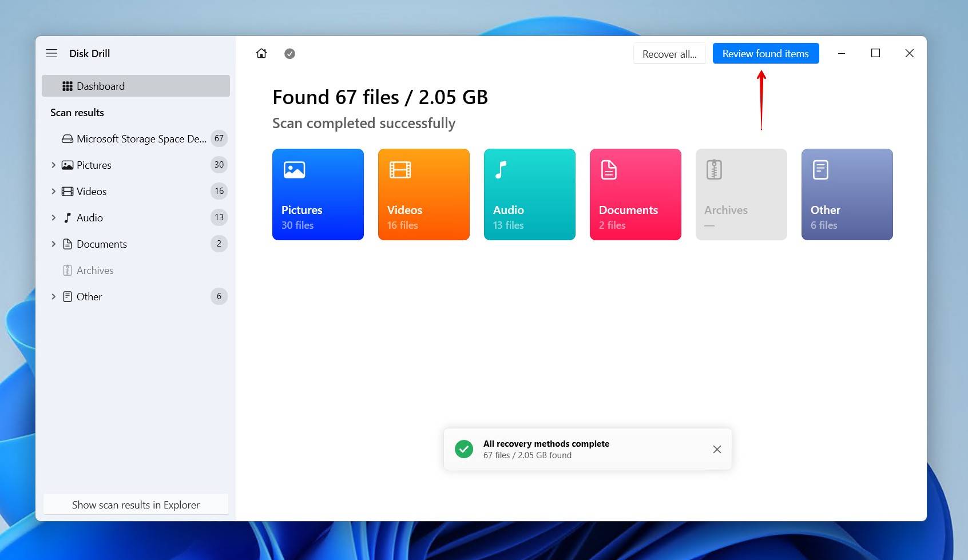This screenshot has height=560, width=968.
Task: Click the Review found items button
Action: [765, 53]
